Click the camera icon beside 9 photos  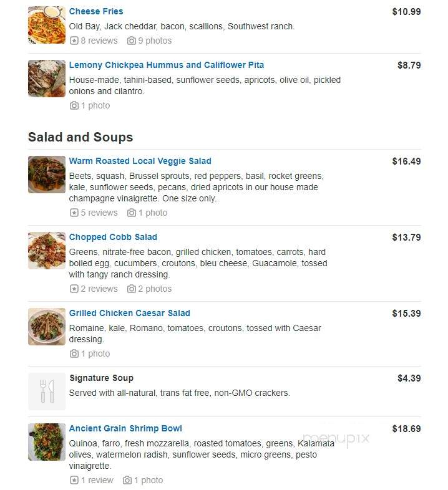(132, 41)
